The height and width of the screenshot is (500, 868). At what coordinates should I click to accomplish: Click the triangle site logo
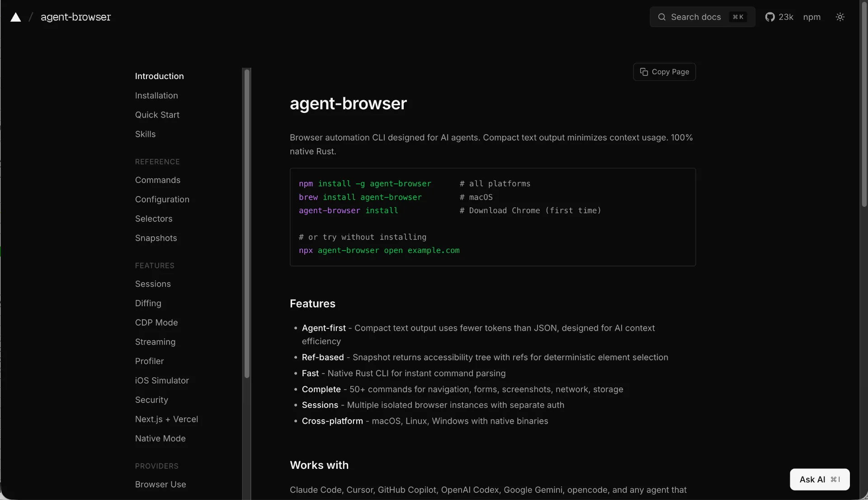15,17
